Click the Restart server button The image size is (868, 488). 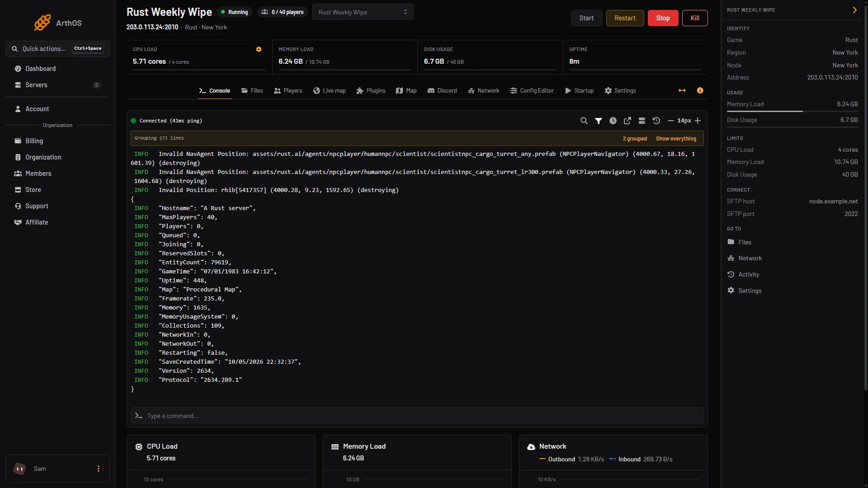click(625, 18)
